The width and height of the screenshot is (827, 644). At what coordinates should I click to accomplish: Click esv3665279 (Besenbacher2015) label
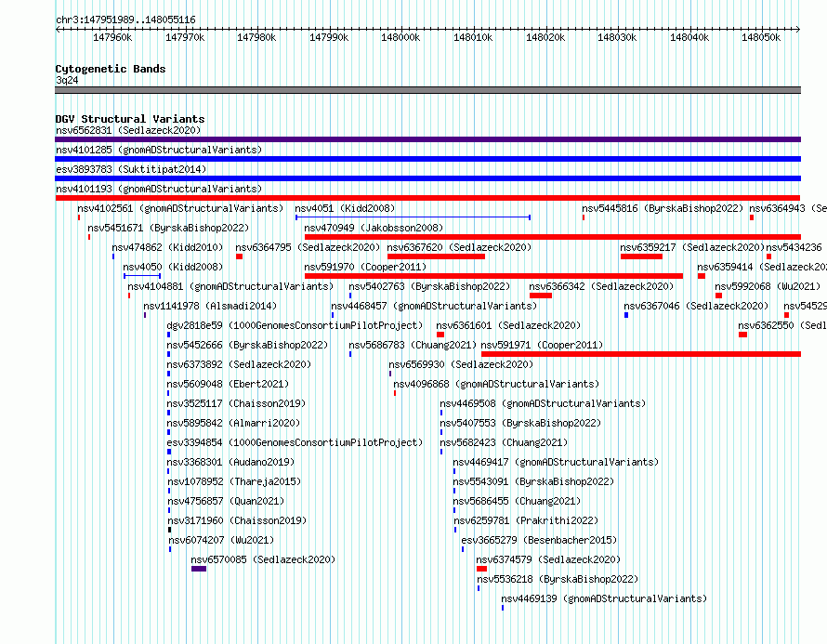539,540
